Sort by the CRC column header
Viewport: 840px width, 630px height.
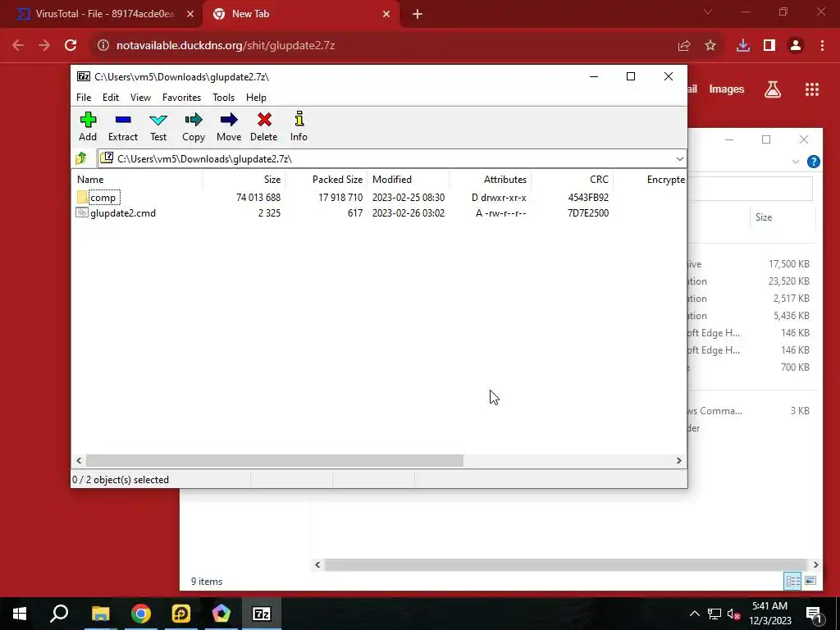coord(572,180)
